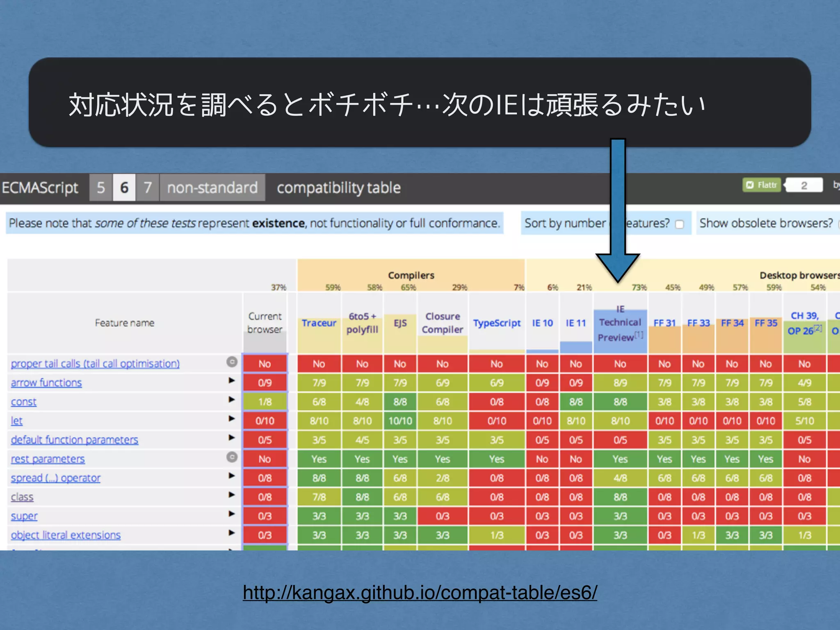Switch to the ECMAScript 5 tab
The height and width of the screenshot is (630, 840).
101,187
